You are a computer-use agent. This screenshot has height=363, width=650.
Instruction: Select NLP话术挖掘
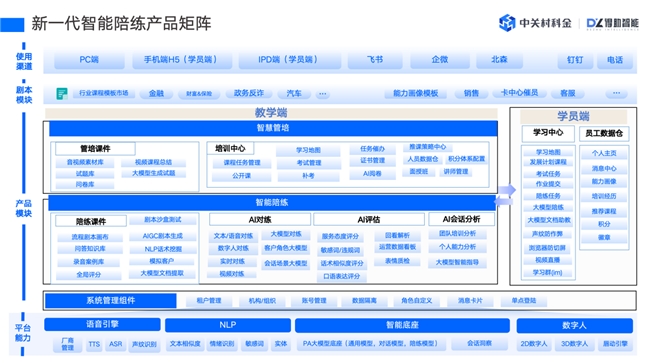coord(162,249)
